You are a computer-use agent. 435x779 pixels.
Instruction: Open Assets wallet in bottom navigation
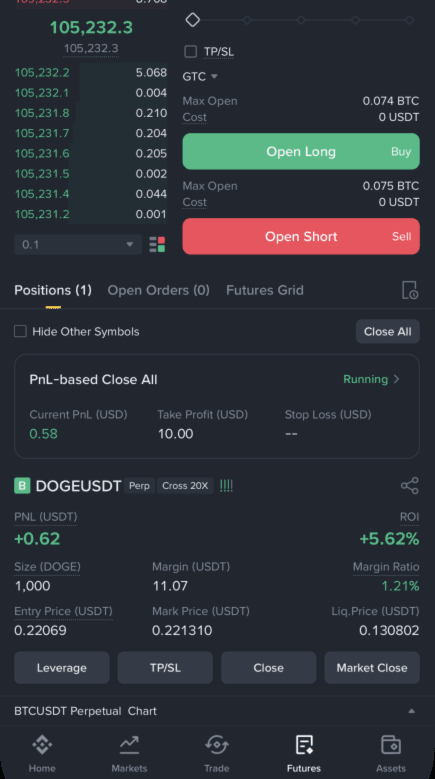(391, 754)
